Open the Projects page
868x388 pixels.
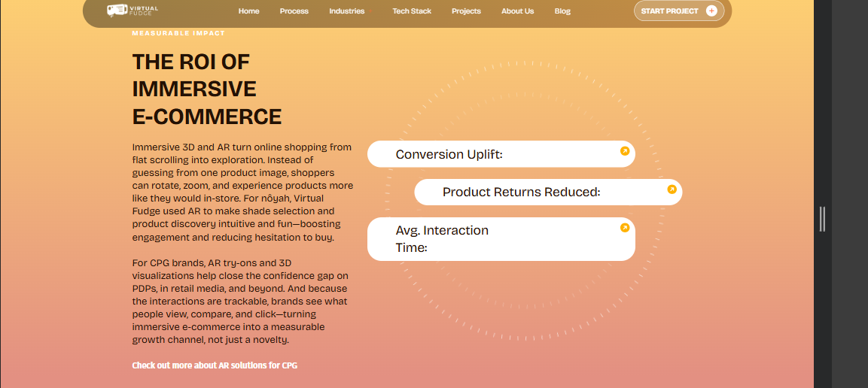pos(466,11)
